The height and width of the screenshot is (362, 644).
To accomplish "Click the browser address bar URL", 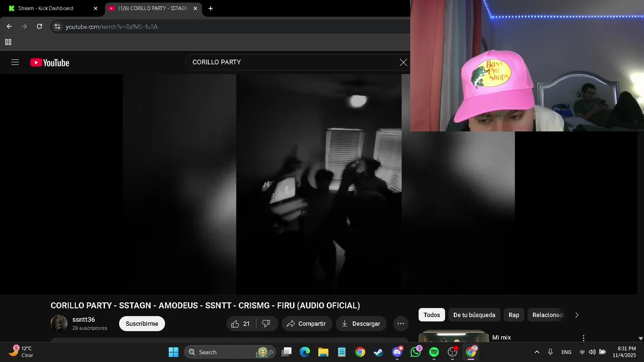I will (112, 27).
